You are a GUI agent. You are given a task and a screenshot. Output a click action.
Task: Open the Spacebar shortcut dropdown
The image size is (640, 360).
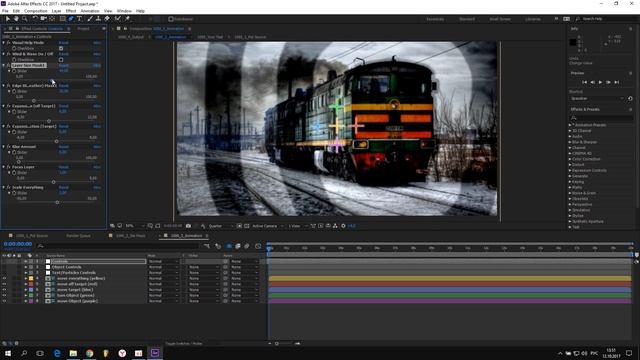click(x=597, y=98)
